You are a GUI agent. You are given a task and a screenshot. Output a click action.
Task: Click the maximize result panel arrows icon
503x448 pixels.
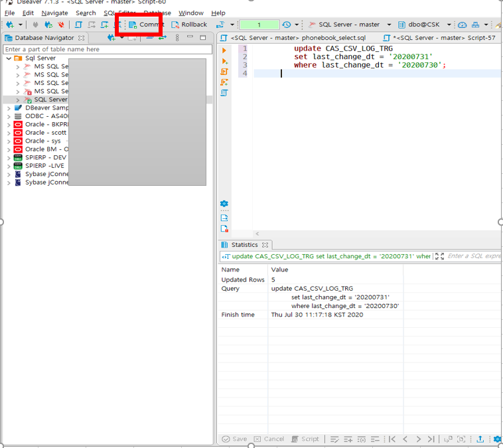point(439,256)
